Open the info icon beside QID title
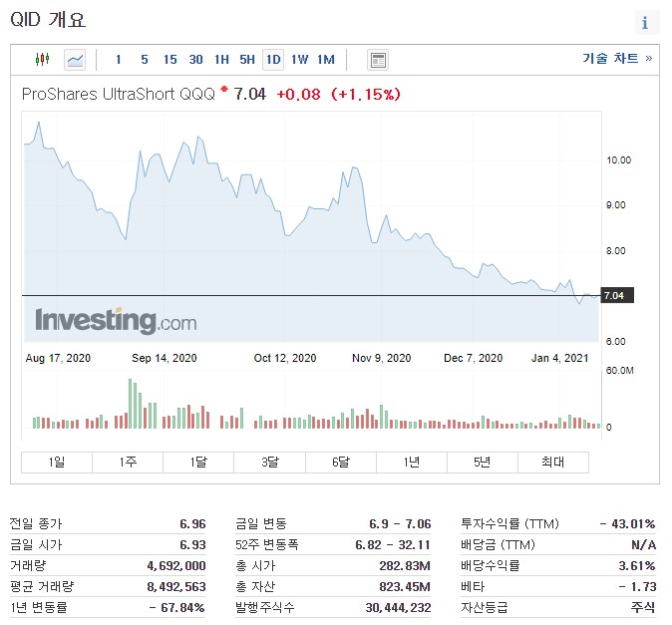 [645, 22]
